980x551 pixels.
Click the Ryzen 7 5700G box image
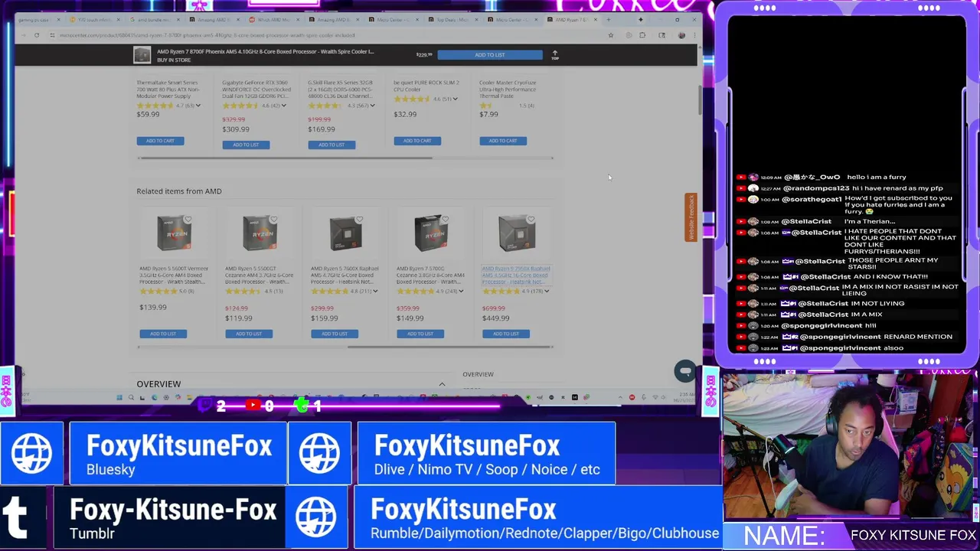pos(430,233)
